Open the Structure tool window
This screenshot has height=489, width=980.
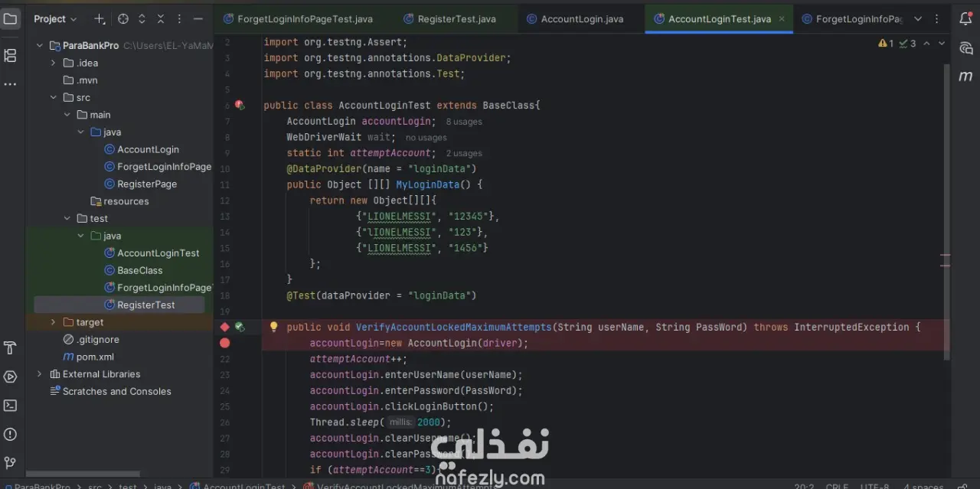[x=10, y=55]
